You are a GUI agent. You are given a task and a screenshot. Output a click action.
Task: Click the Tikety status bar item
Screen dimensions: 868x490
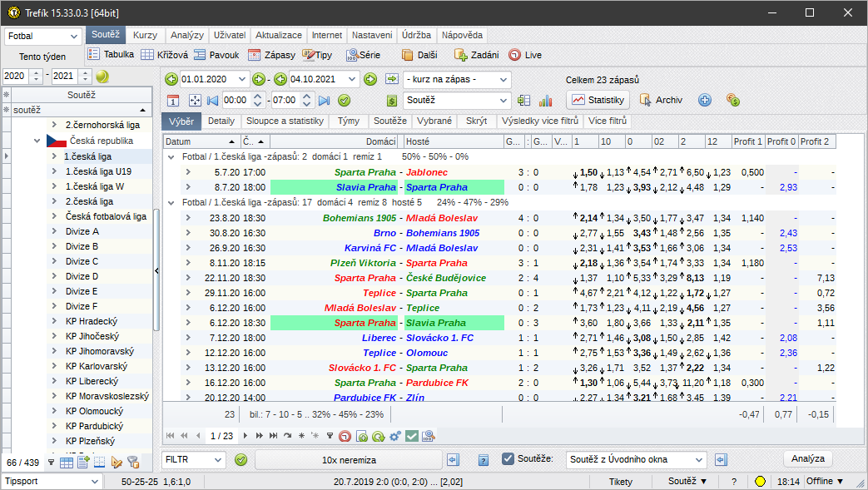coord(621,482)
